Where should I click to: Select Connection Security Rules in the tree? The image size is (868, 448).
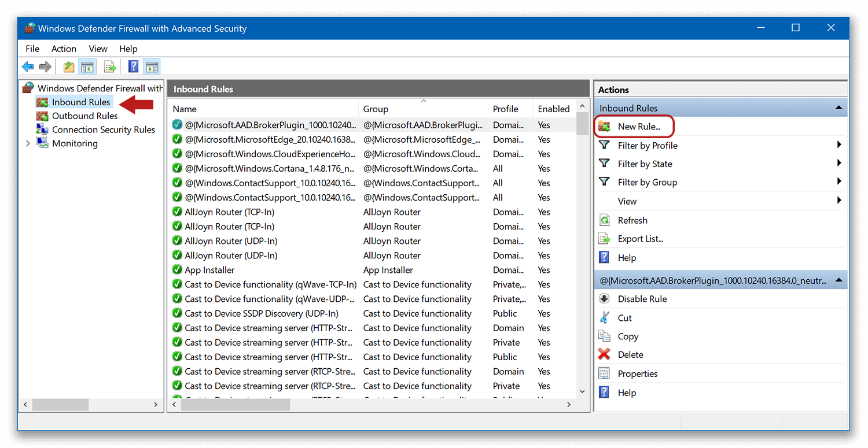pos(104,130)
